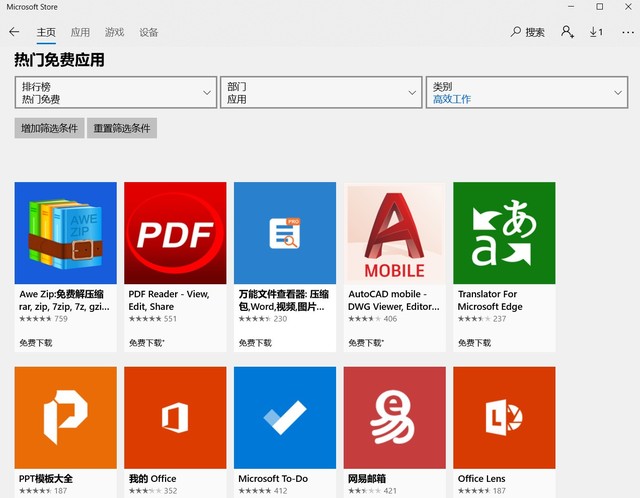640x498 pixels.
Task: Open the Translator For Microsoft Edge icon
Action: point(504,233)
